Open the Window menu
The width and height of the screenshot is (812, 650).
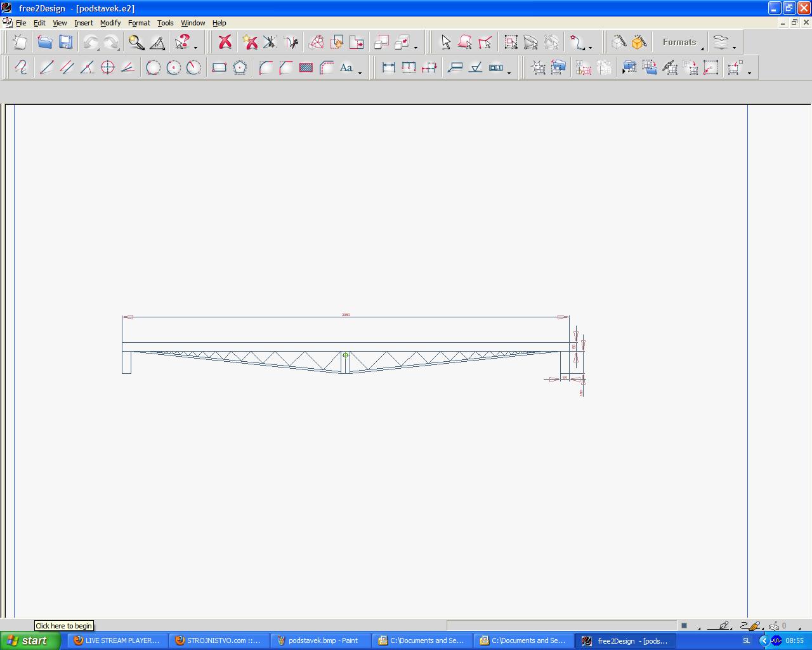[193, 23]
